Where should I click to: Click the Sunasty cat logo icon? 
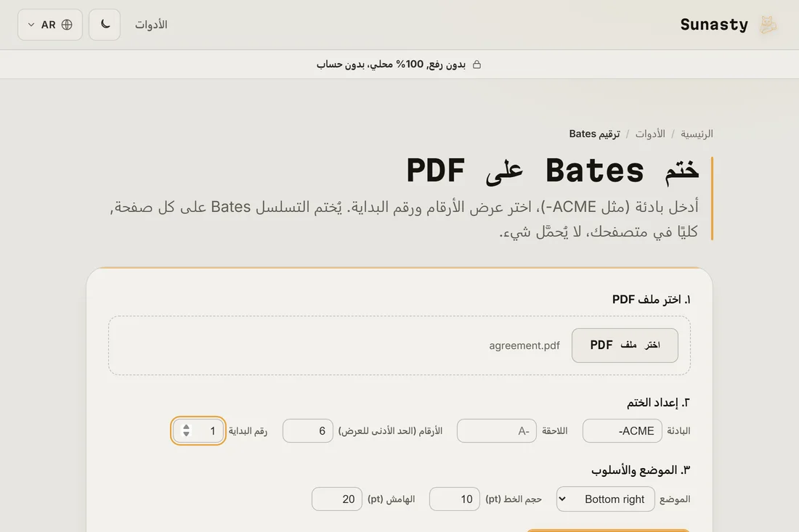coord(768,25)
